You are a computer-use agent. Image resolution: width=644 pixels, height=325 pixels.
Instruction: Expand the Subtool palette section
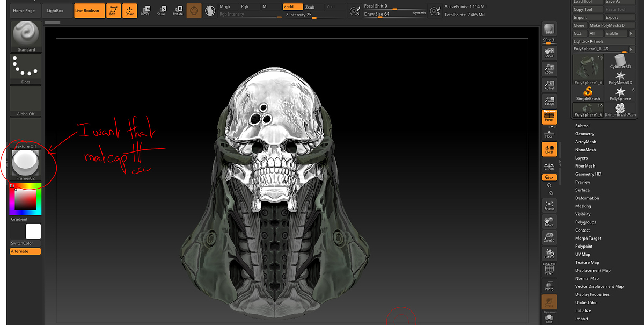click(x=582, y=126)
